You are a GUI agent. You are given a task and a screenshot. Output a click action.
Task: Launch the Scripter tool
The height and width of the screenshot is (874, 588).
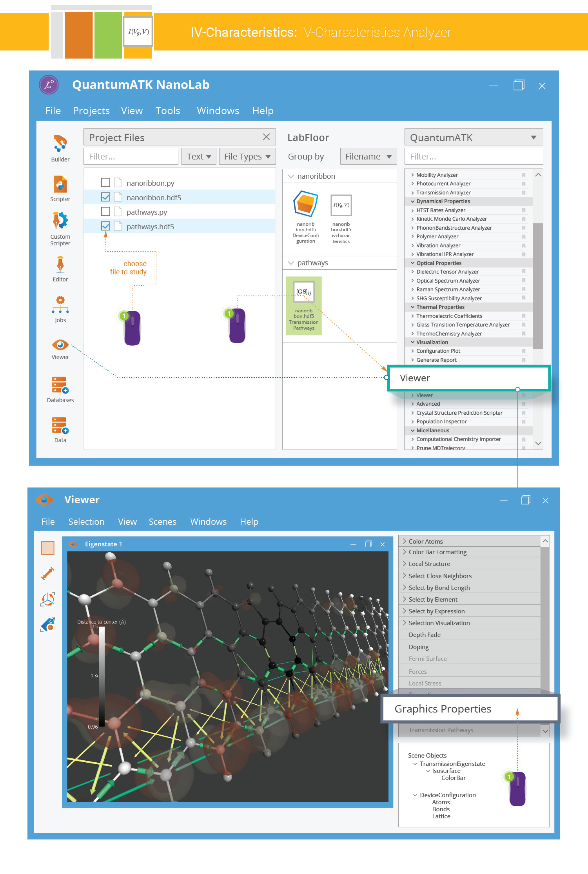[x=60, y=185]
